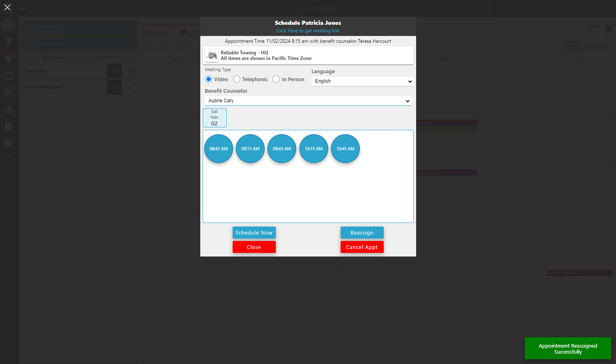Click the red Close button
The image size is (616, 364).
pos(254,247)
